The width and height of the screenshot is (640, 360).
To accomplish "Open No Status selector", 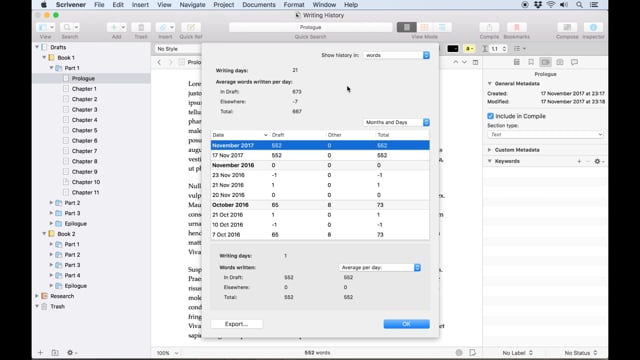I will point(581,353).
